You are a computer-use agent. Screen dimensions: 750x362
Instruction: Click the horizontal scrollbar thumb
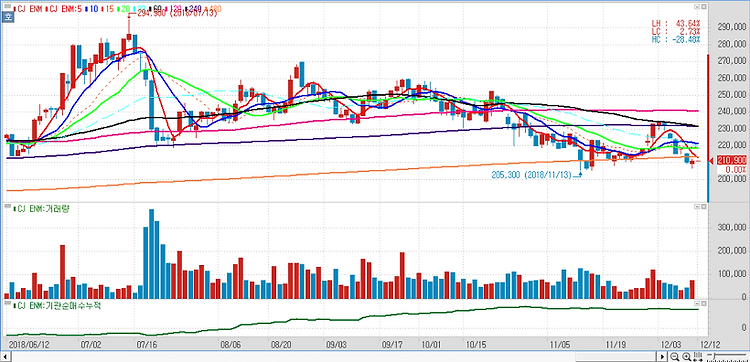(616, 357)
